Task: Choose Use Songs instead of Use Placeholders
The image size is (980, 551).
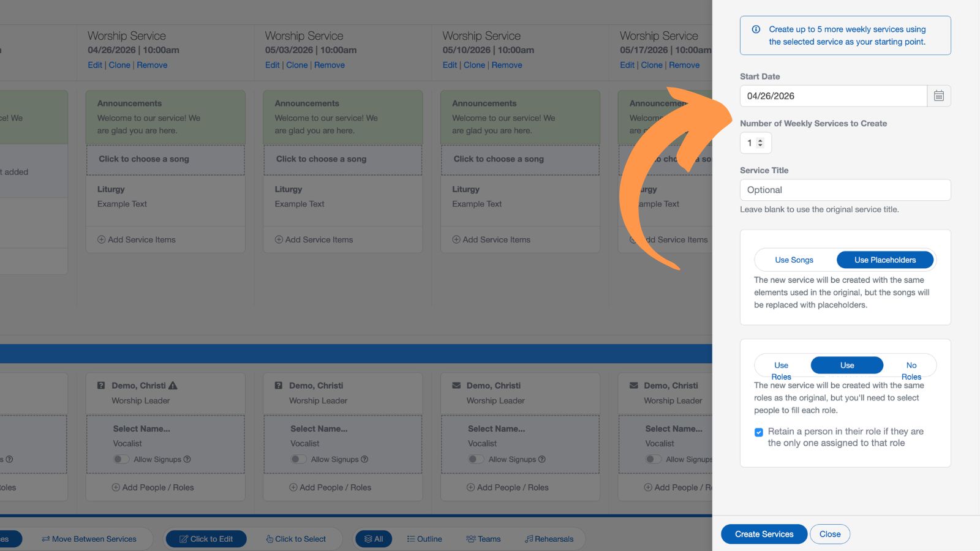Action: [794, 260]
